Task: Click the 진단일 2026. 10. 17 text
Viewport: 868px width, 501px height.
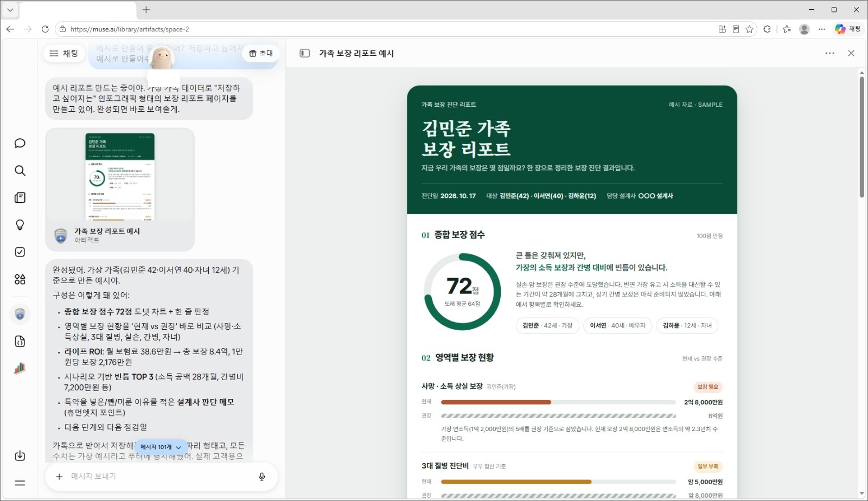Action: [x=449, y=196]
